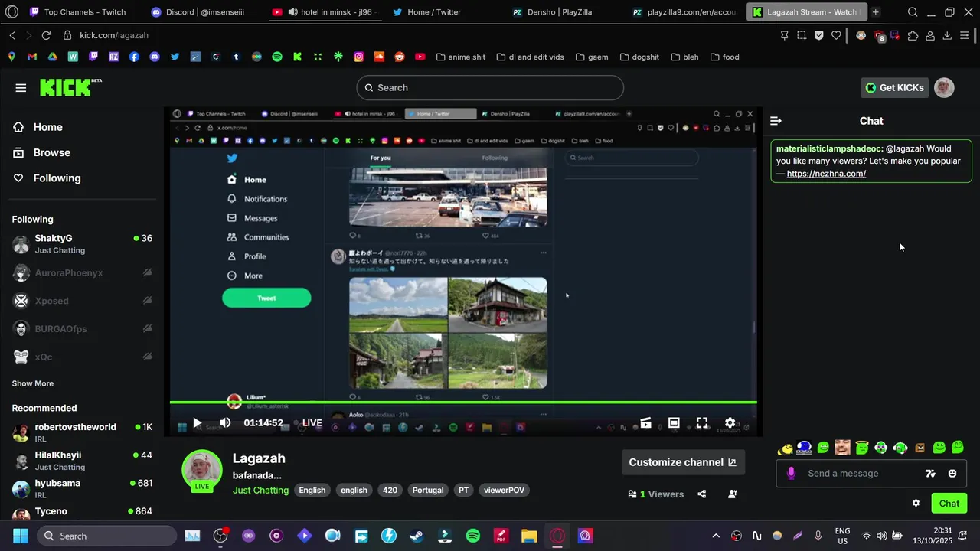
Task: Reload the current page
Action: tap(46, 35)
